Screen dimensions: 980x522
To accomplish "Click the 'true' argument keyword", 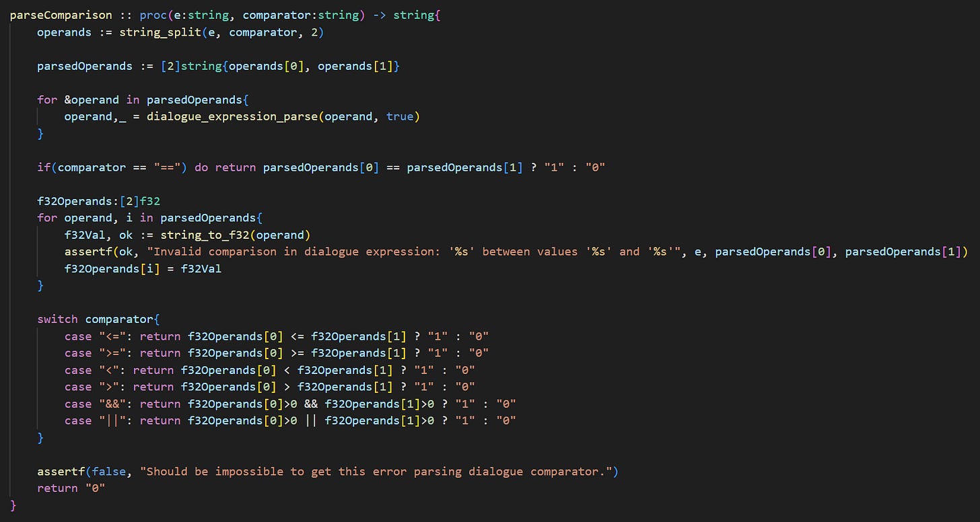I will coord(400,116).
